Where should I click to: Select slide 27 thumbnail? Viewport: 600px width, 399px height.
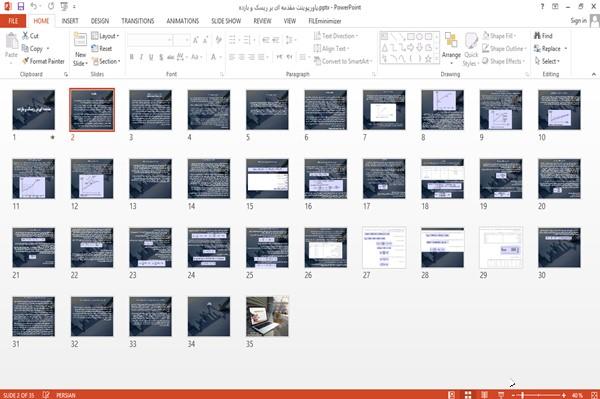tap(384, 248)
